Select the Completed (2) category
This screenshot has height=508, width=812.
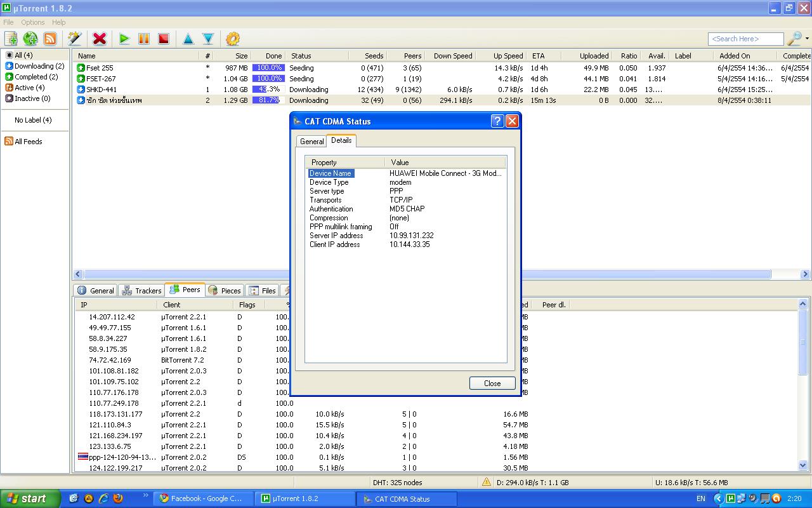32,77
